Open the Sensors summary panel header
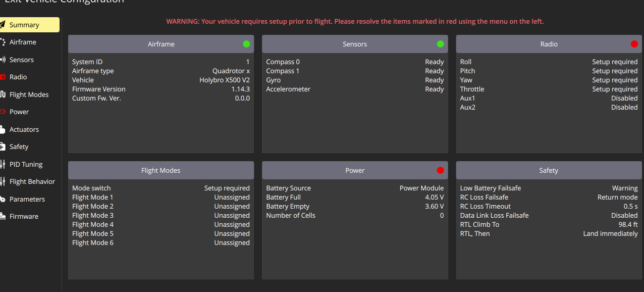 [355, 44]
